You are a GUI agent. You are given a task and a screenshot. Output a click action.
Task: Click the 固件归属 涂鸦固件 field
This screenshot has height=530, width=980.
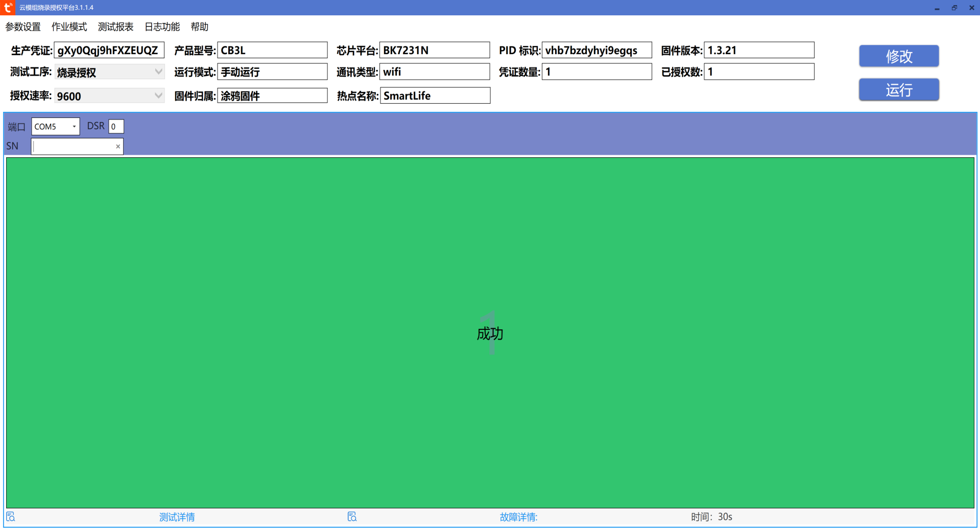pyautogui.click(x=272, y=95)
